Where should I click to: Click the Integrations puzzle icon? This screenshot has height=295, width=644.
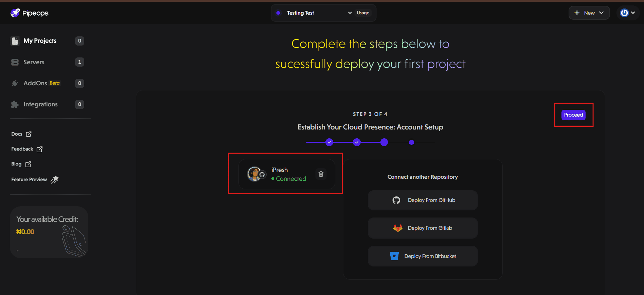pyautogui.click(x=15, y=104)
